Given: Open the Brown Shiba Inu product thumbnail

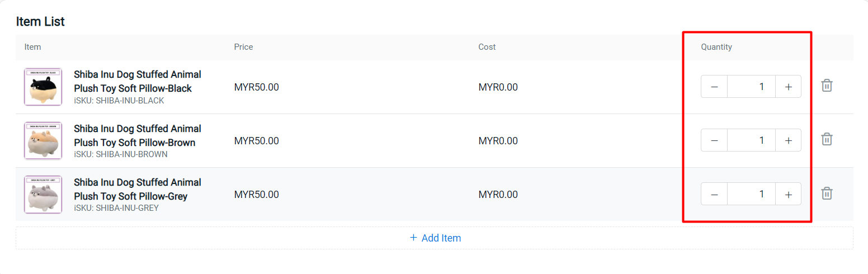Looking at the screenshot, I should [43, 140].
